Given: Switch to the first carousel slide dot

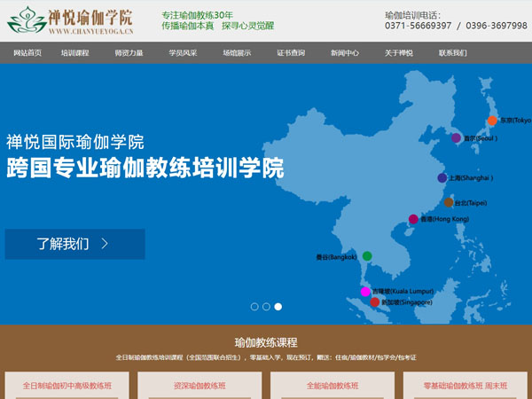Looking at the screenshot, I should click(x=254, y=307).
